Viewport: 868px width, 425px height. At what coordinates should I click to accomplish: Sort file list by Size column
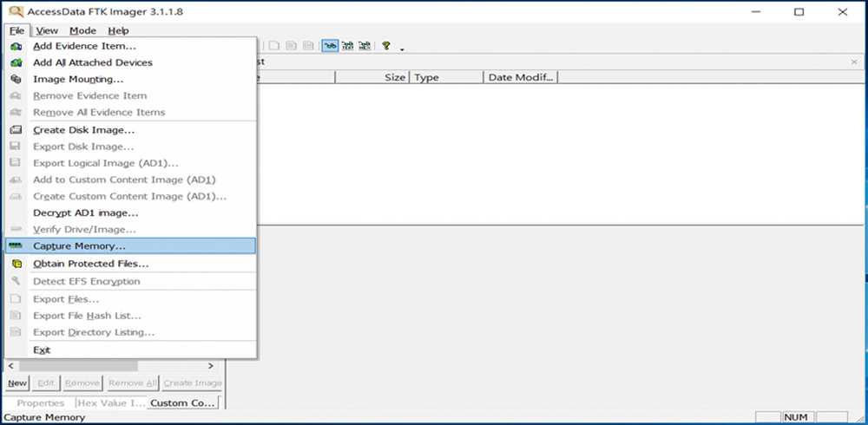[372, 77]
